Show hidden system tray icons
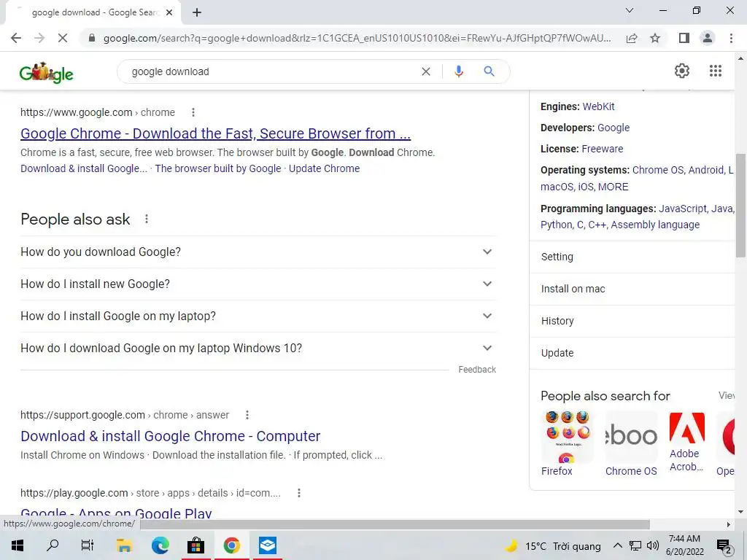This screenshot has height=560, width=747. 617,545
